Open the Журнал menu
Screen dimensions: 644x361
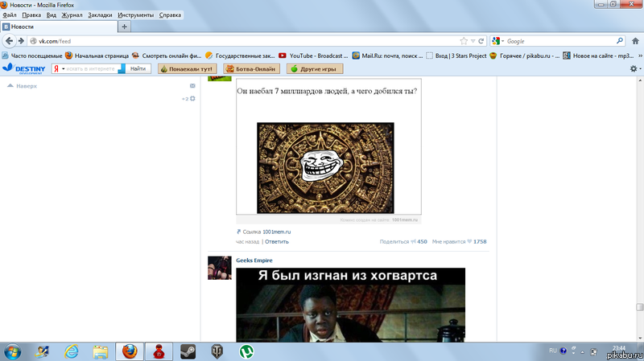[x=72, y=15]
